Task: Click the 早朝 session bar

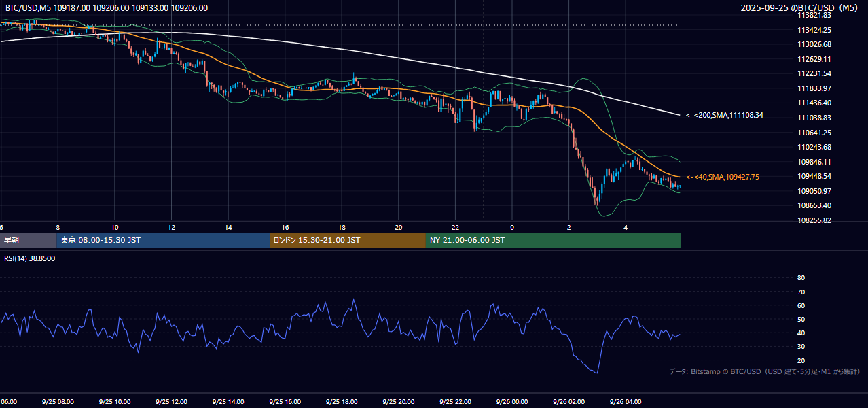Action: tap(28, 240)
